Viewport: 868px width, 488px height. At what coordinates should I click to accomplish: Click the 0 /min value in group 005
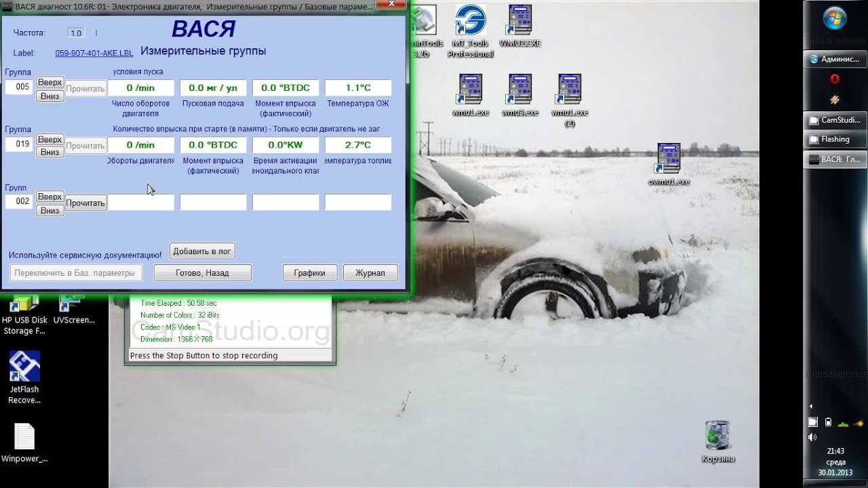click(140, 87)
